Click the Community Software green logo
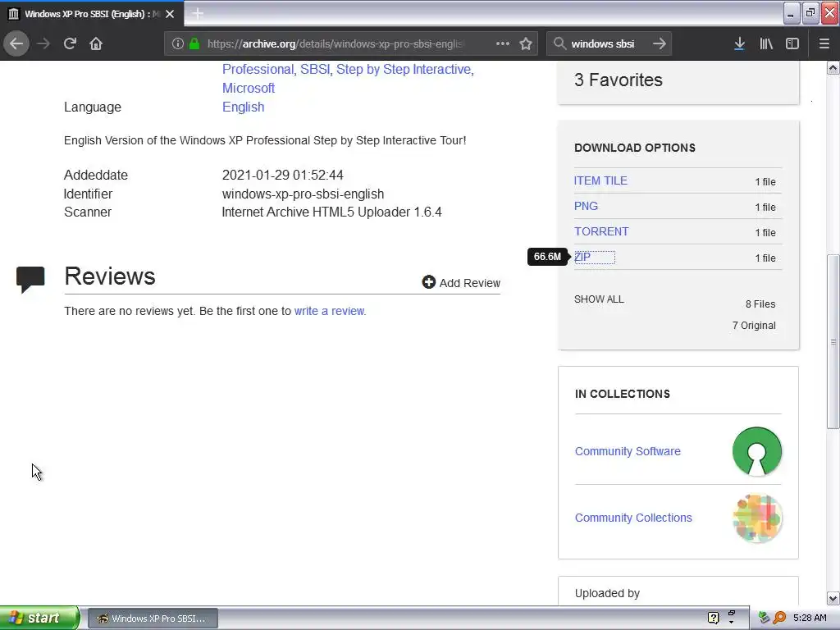Viewport: 840px width, 630px height. (x=757, y=451)
